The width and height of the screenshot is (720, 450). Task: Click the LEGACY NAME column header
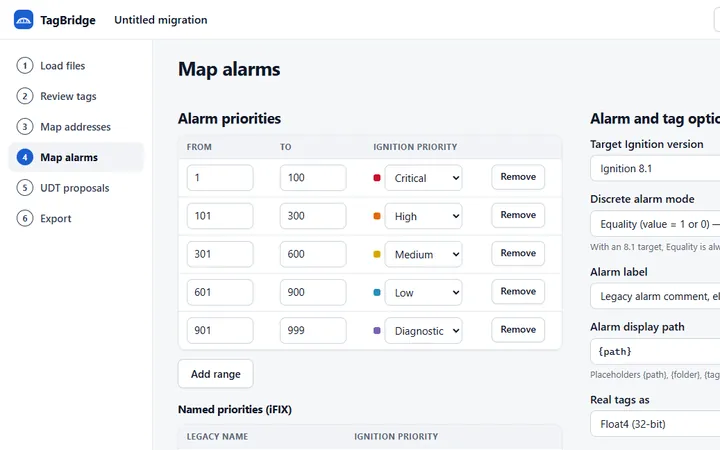(x=217, y=436)
